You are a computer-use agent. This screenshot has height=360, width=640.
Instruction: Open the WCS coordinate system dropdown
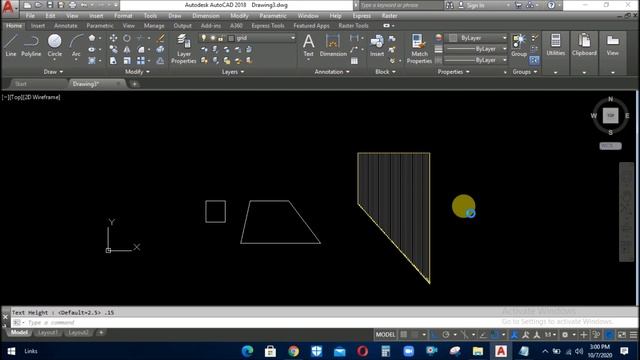[x=610, y=146]
